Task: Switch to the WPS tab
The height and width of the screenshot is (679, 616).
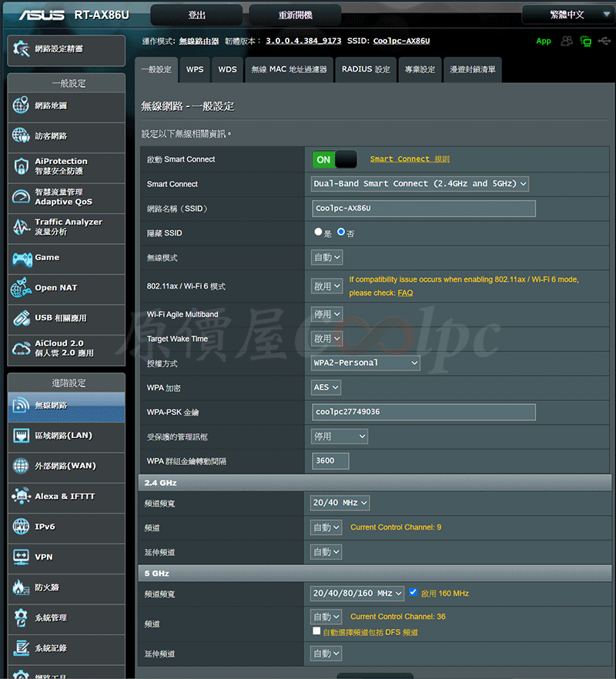Action: (195, 69)
